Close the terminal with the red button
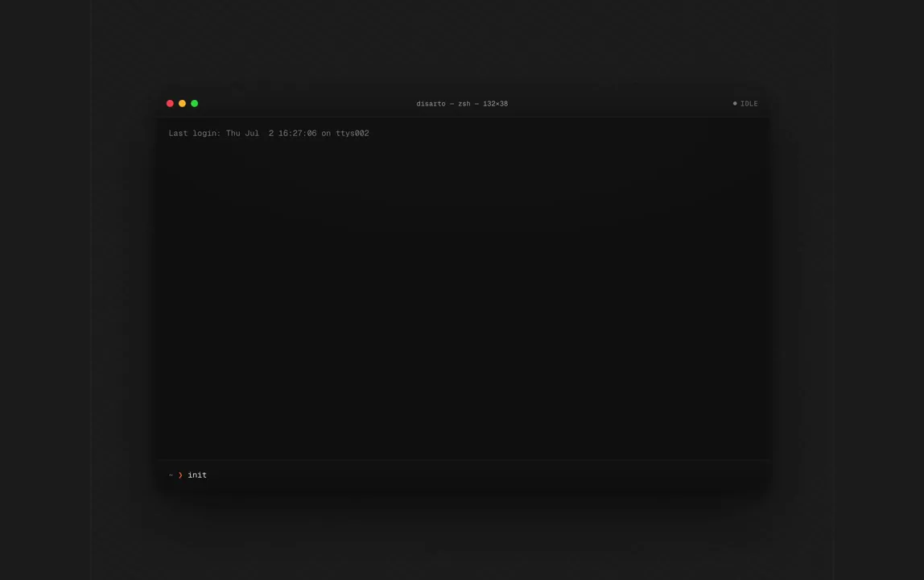Image resolution: width=924 pixels, height=580 pixels. pos(170,103)
